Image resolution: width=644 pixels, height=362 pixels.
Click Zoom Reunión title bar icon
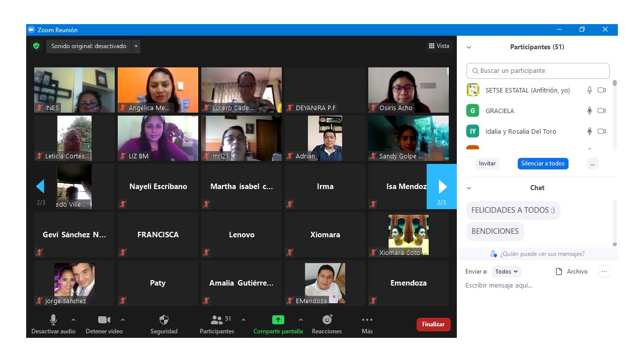click(31, 30)
